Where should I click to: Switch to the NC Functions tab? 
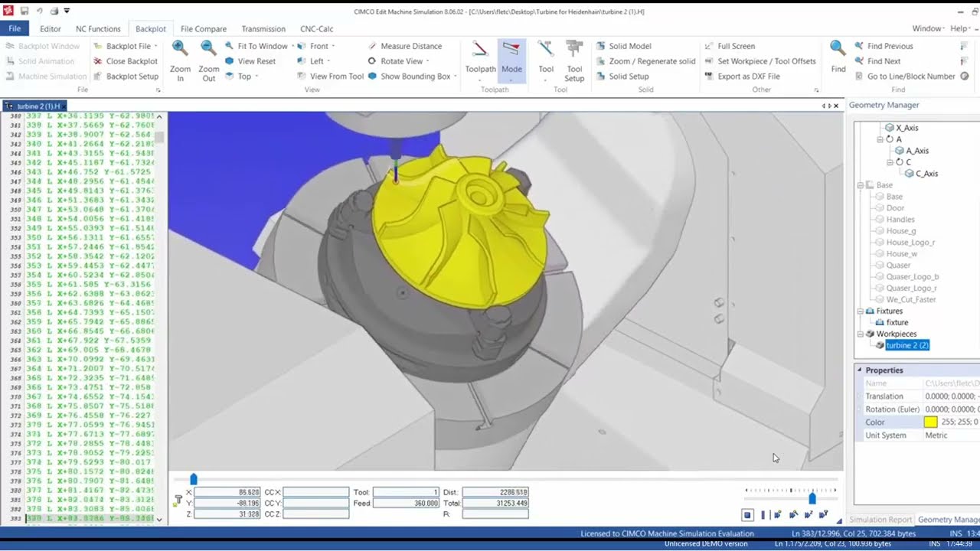pos(98,29)
